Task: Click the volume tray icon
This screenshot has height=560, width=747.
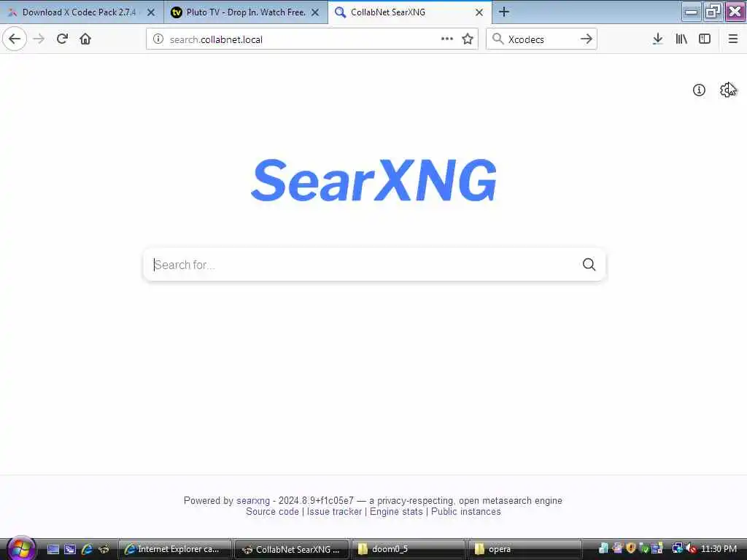Action: click(x=692, y=549)
